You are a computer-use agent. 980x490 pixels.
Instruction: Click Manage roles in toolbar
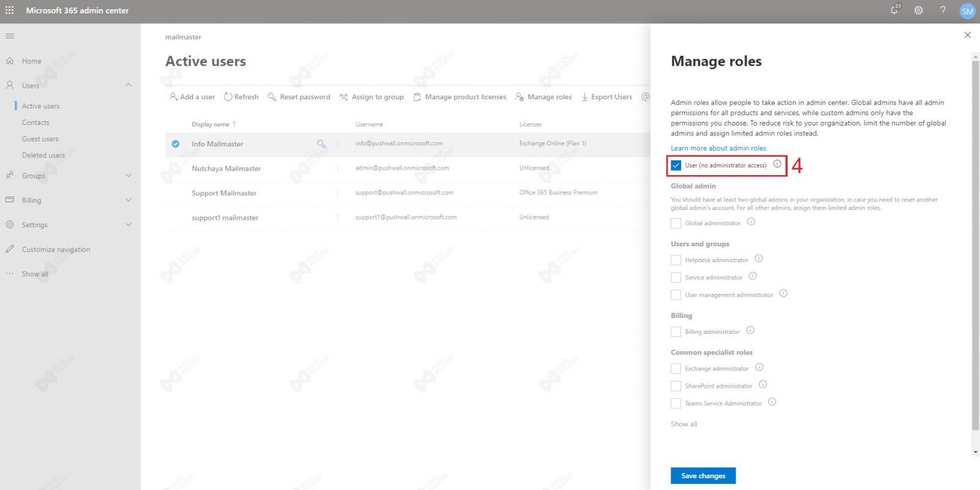544,97
